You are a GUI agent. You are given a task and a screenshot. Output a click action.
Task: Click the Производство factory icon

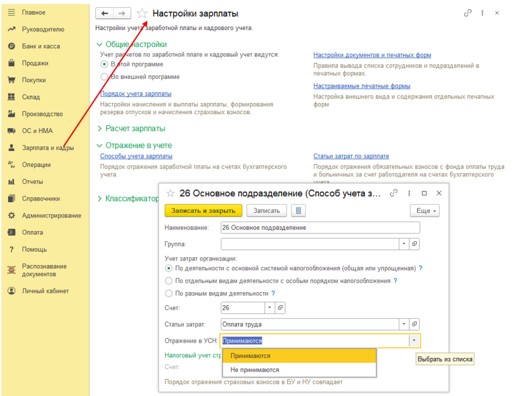11,114
